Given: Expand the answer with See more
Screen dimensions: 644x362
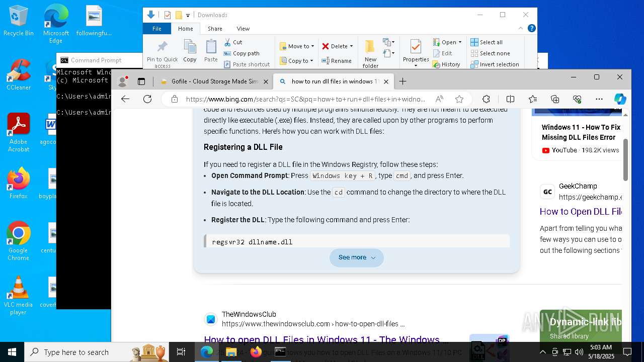Looking at the screenshot, I should [x=356, y=257].
